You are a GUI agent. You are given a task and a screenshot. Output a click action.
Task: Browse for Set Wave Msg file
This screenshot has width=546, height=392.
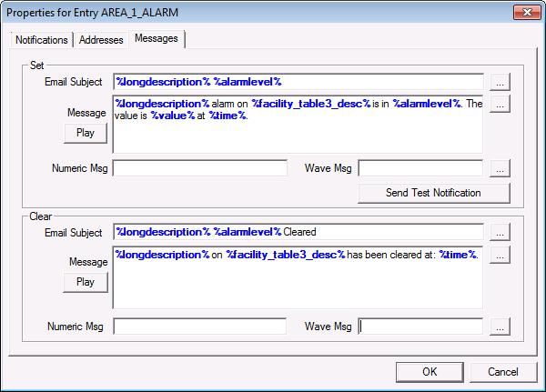500,168
